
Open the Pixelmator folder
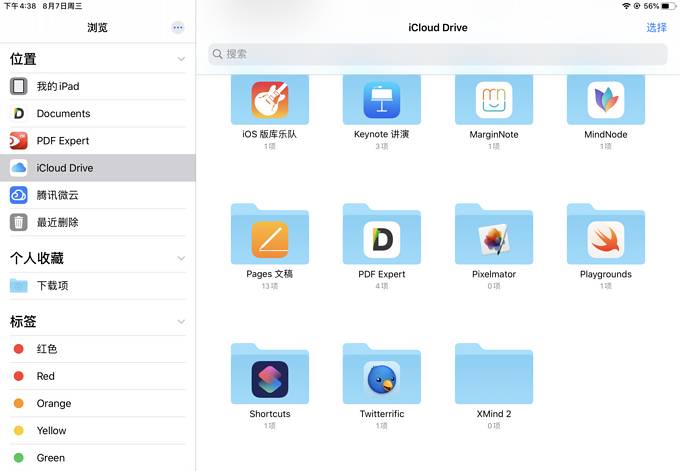tap(494, 234)
